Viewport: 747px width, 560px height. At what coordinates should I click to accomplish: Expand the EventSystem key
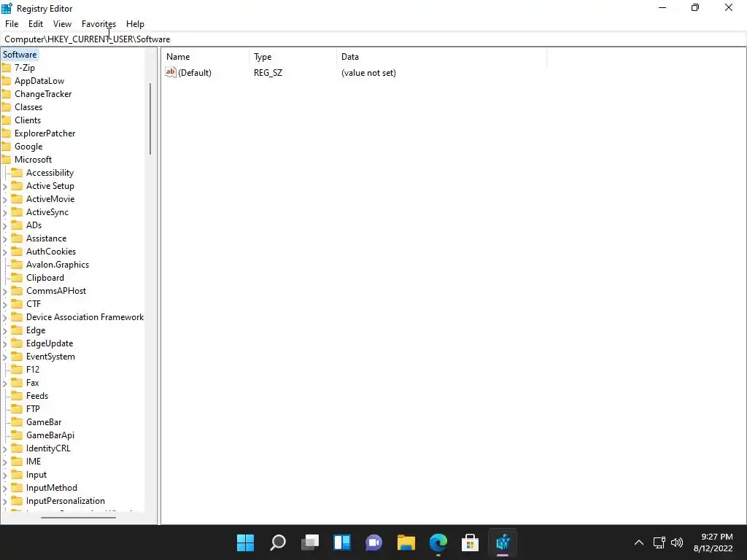(5, 357)
